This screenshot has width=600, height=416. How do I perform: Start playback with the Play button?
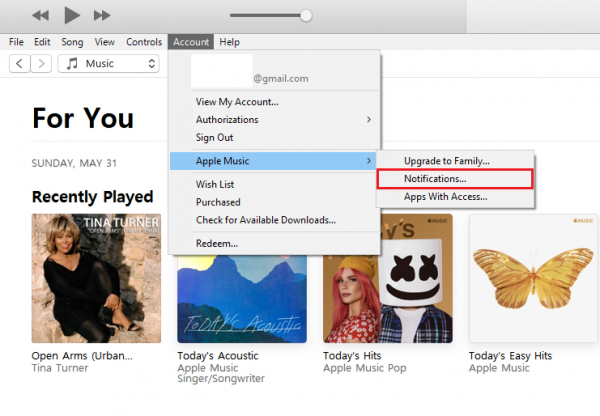pyautogui.click(x=72, y=15)
